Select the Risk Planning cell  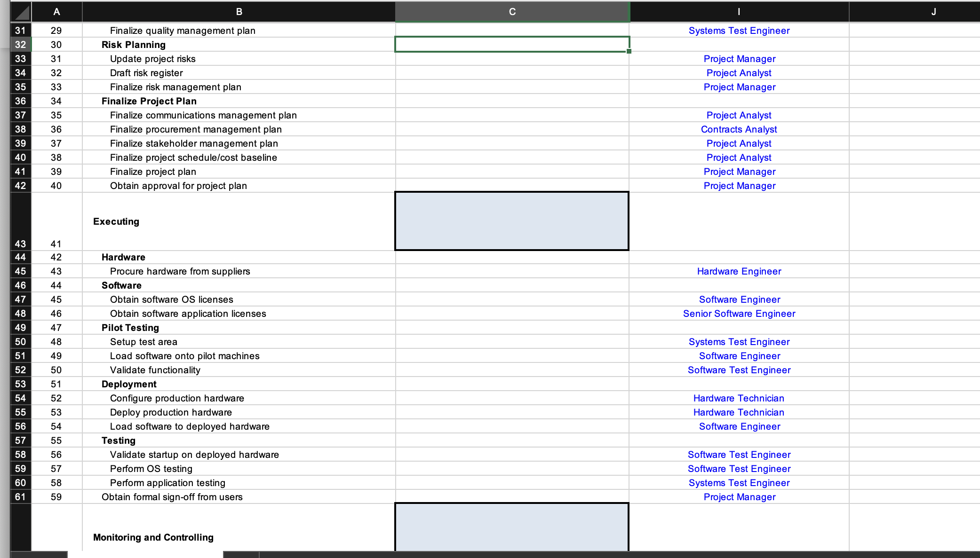[x=134, y=45]
